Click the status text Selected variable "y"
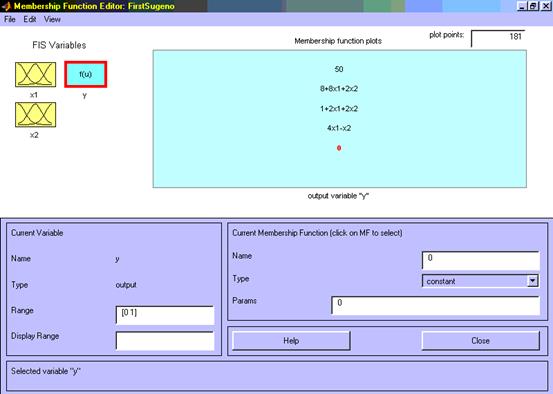The image size is (553, 394). [46, 371]
